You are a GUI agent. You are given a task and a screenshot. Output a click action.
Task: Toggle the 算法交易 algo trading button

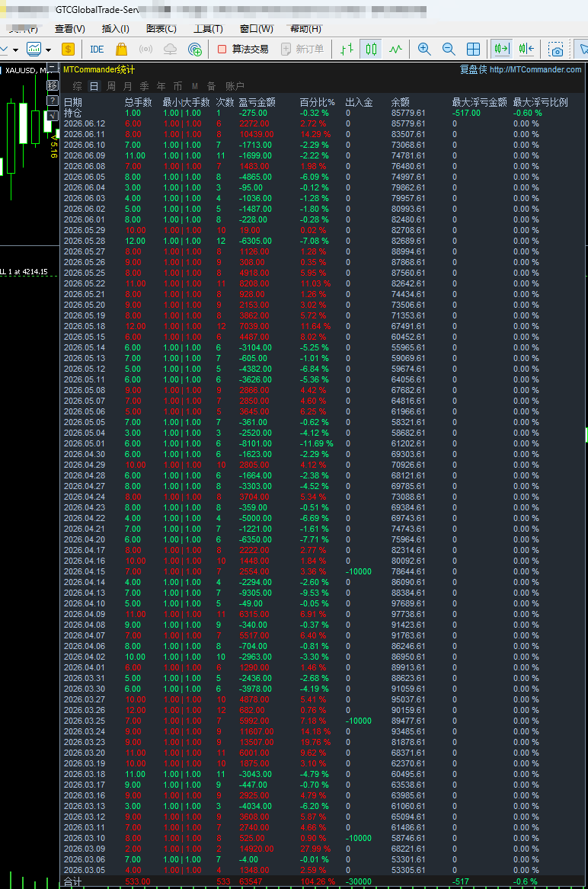243,50
